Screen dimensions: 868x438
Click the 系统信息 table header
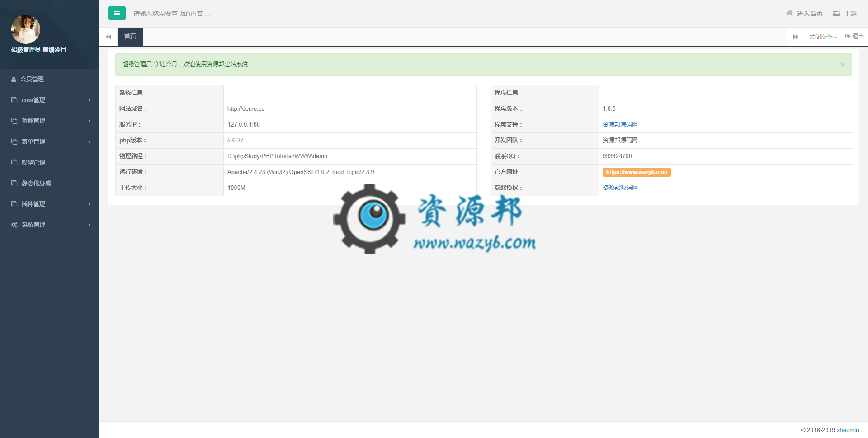click(x=131, y=93)
